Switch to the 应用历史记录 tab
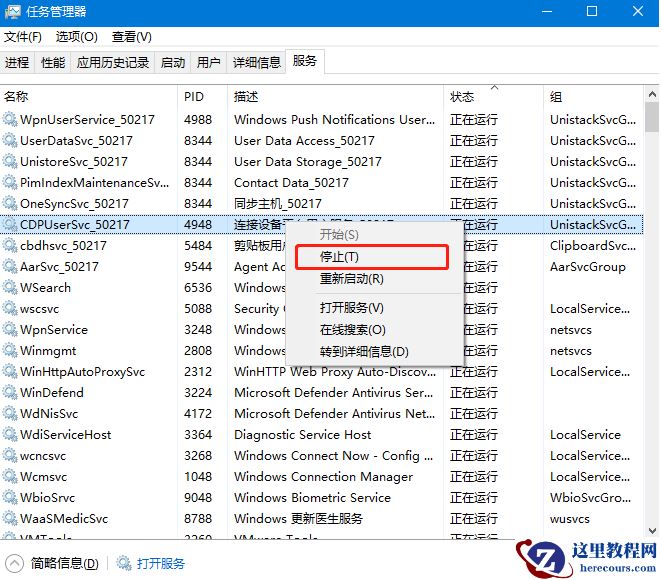The height and width of the screenshot is (580, 662). (x=113, y=62)
